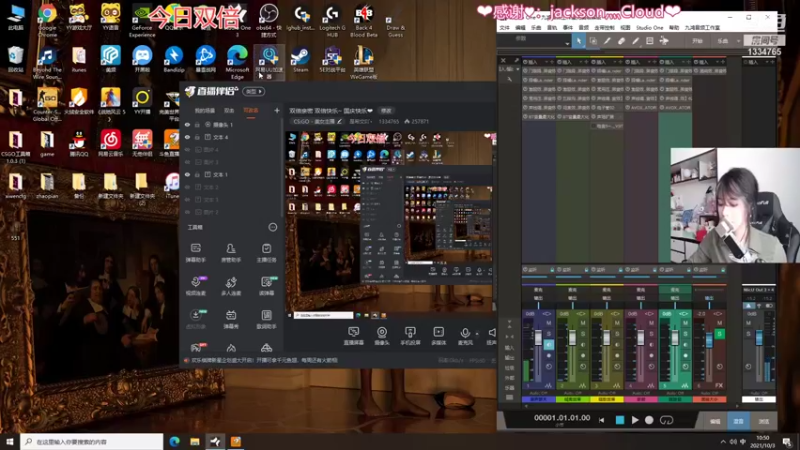Image resolution: width=800 pixels, height=450 pixels.
Task: Click channel 1 volume fader handle
Action: click(538, 337)
